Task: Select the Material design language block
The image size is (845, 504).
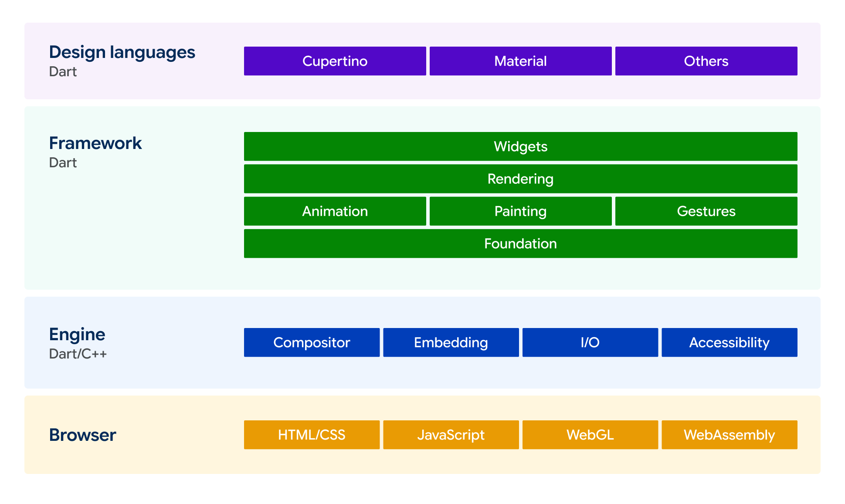Action: pos(520,61)
